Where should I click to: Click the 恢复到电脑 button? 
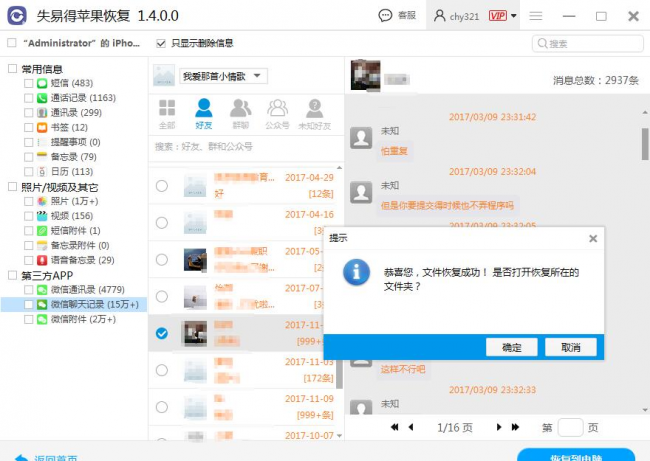(x=576, y=455)
